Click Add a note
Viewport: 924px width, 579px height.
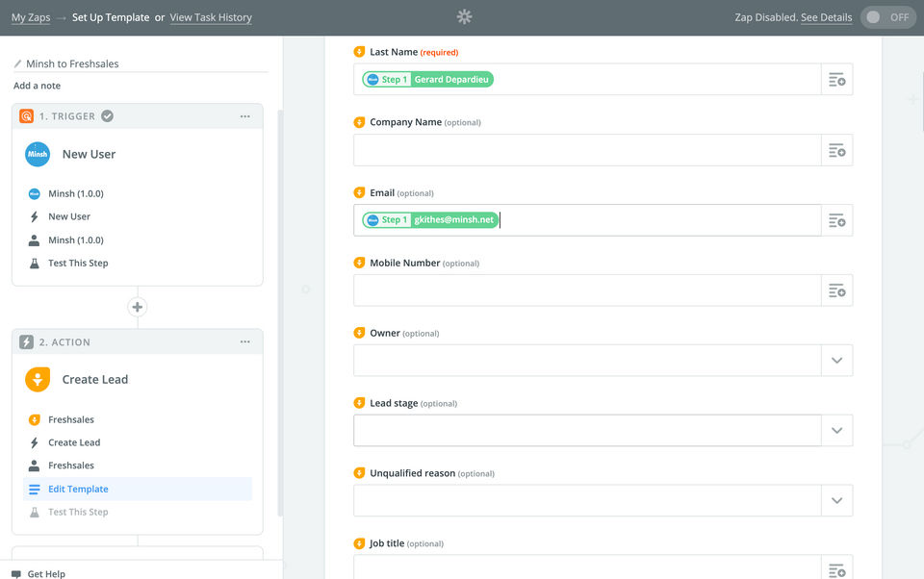pos(38,86)
